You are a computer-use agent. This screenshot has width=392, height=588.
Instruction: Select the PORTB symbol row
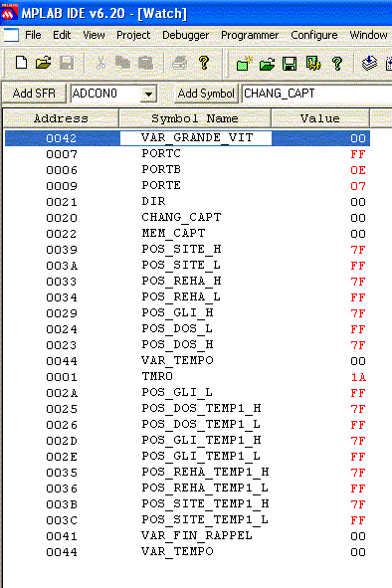tap(188, 170)
